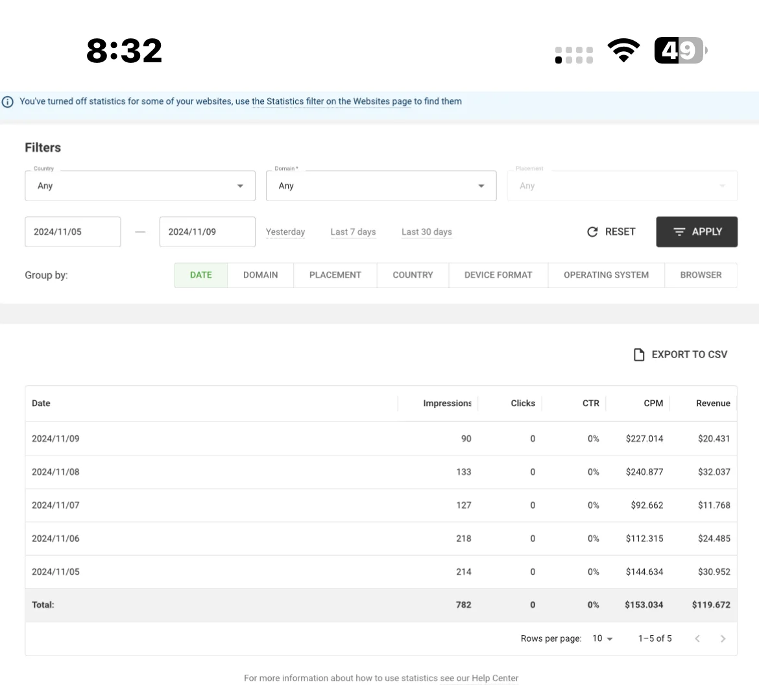Open the Statistics filter on Websites page link

point(331,102)
